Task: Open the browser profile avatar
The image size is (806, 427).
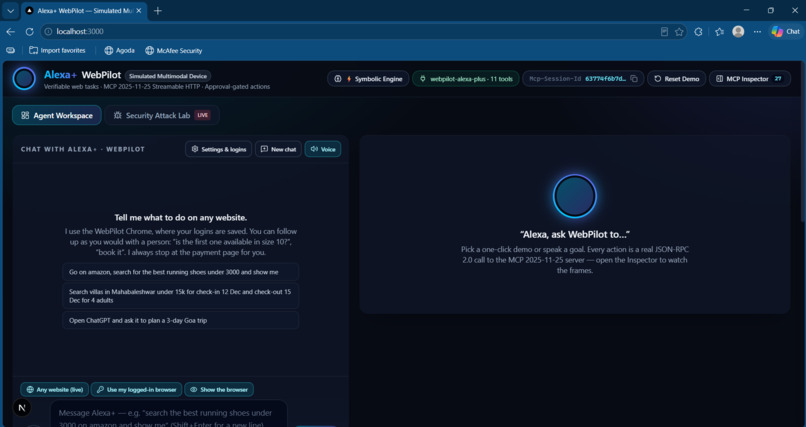Action: point(738,32)
